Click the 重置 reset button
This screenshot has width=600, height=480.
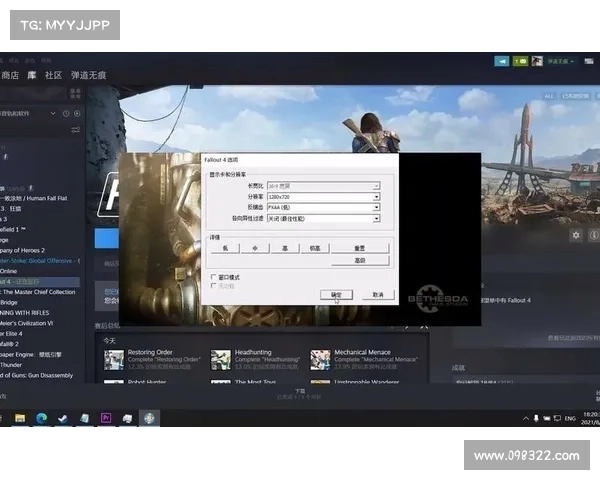coord(360,248)
